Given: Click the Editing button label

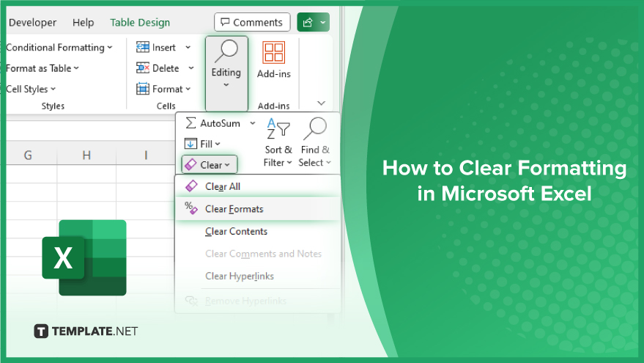Looking at the screenshot, I should (x=226, y=73).
